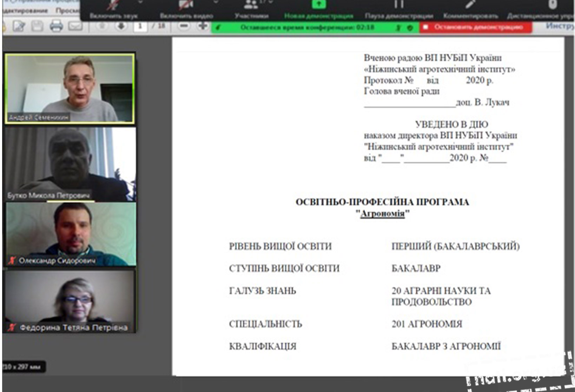Screen dimensions: 575x392
Task: Click БАКАЛАВР З АГРОНОМІЇ value
Action: 446,346
